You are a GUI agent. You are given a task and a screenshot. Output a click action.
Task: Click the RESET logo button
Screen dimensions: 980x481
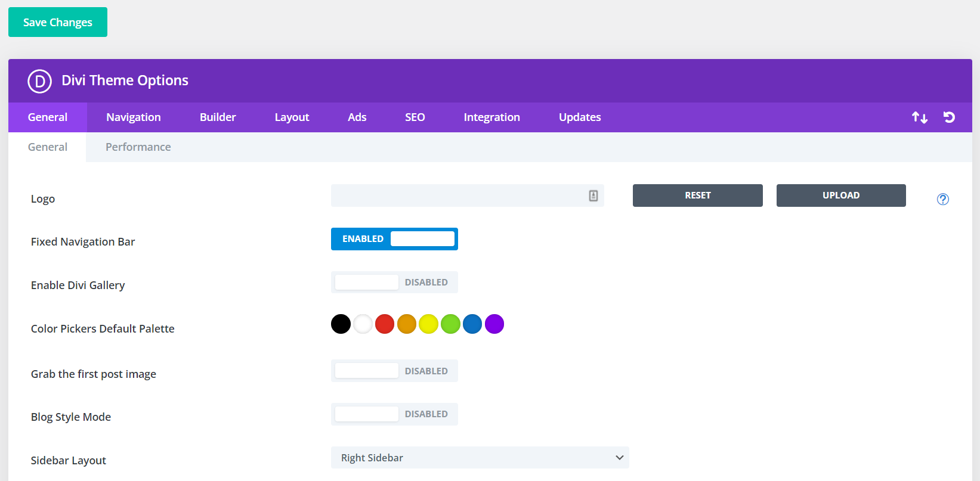(x=698, y=195)
